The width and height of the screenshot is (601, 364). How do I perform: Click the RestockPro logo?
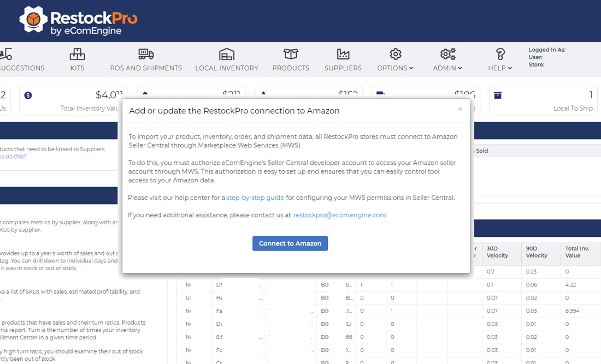78,21
